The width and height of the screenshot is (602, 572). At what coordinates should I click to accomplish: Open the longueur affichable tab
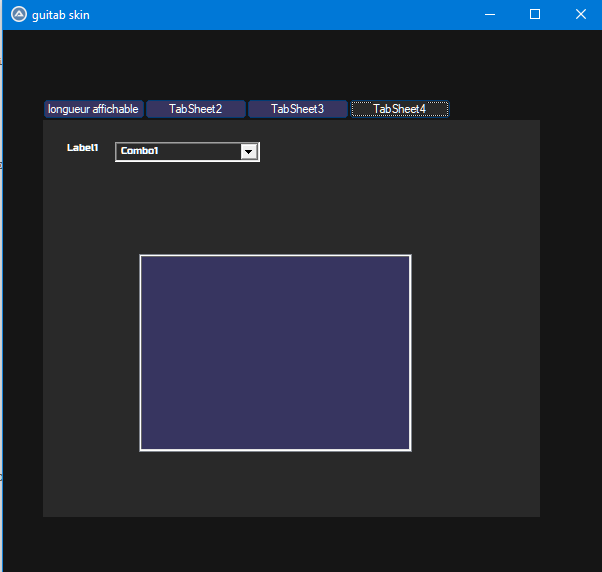tap(93, 109)
